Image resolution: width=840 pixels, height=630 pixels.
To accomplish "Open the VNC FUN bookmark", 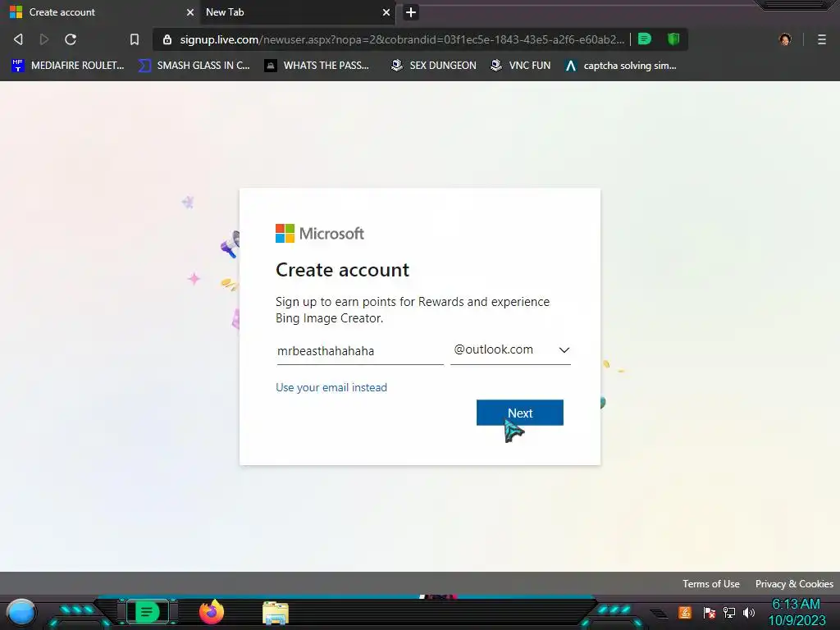I will [520, 66].
